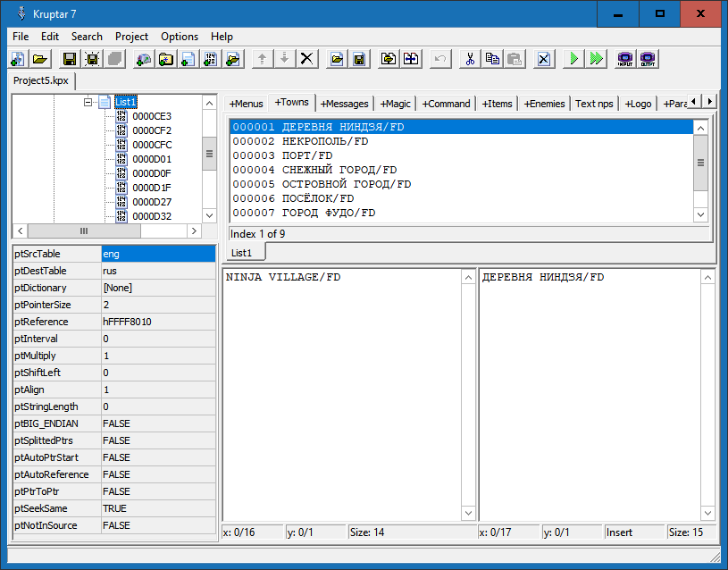Click the Save As floppy icon with sparkle

tap(92, 59)
